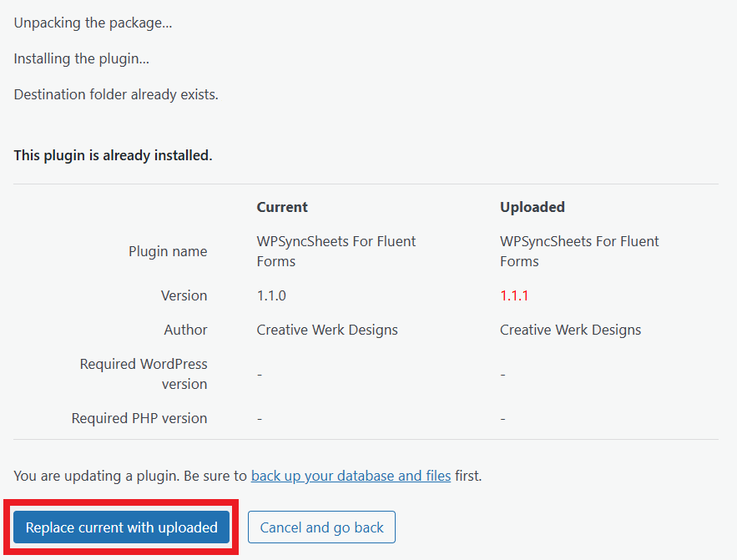Click 'Installing the plugin…' message

click(81, 58)
